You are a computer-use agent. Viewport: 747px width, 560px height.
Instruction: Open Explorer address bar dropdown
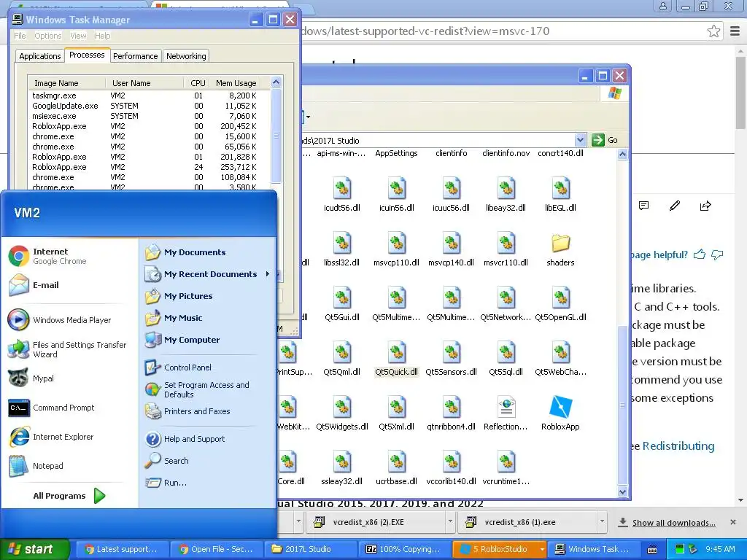(x=580, y=140)
